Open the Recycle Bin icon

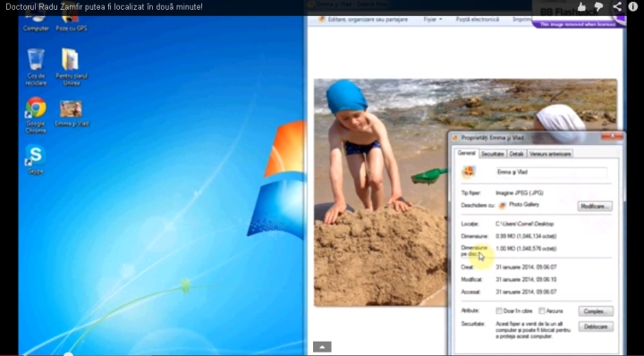pyautogui.click(x=36, y=67)
